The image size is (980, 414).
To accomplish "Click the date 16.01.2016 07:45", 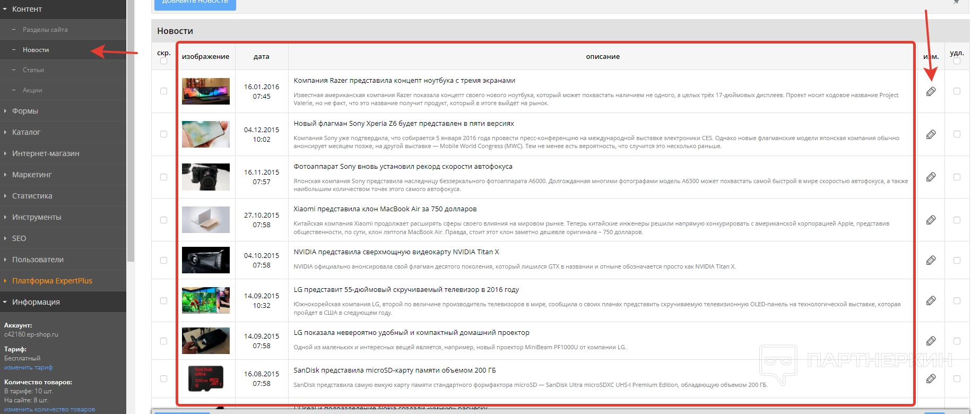I will [x=262, y=91].
